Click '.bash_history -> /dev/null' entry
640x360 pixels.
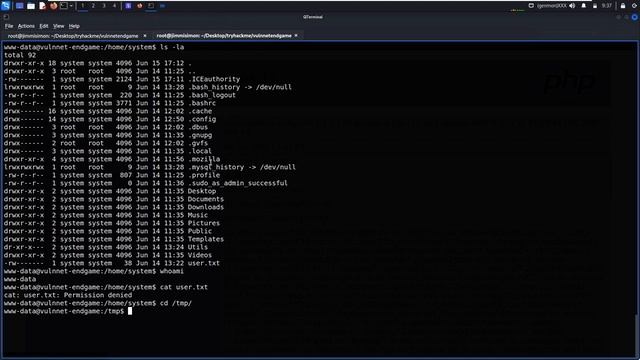pos(240,87)
